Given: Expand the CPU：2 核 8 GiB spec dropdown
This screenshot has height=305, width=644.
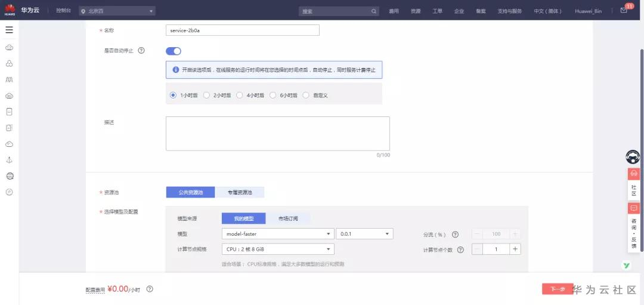Looking at the screenshot, I should click(278, 249).
